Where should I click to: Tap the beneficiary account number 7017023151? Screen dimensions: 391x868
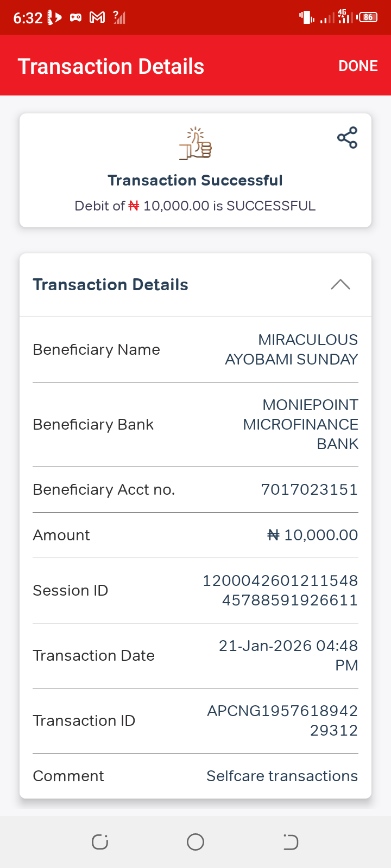(x=309, y=489)
